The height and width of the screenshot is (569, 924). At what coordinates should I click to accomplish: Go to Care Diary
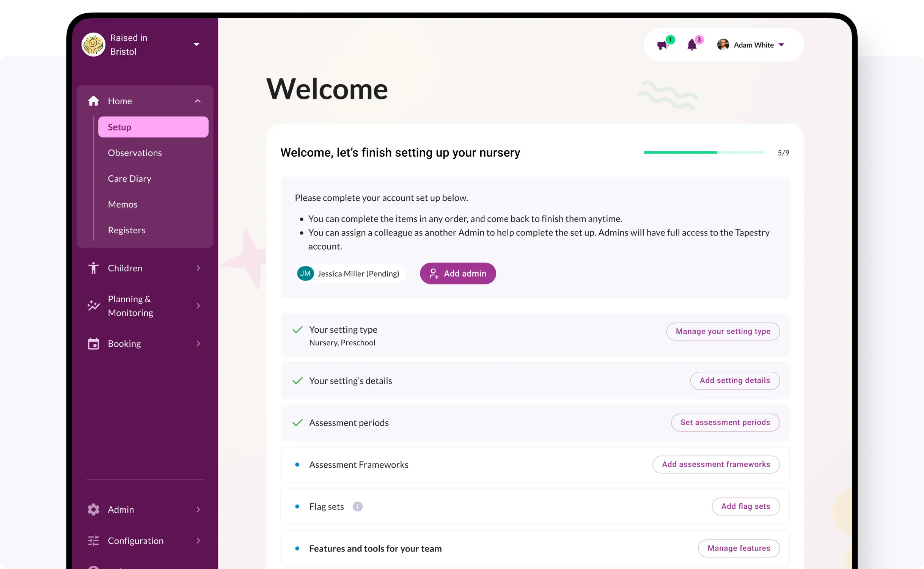(129, 178)
